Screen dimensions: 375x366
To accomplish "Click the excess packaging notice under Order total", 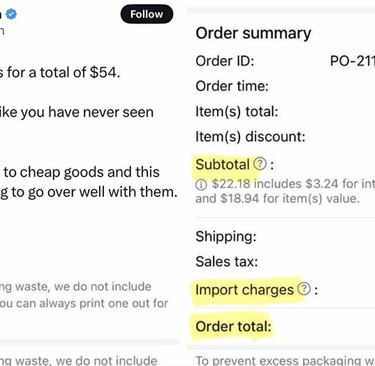I will (x=285, y=361).
